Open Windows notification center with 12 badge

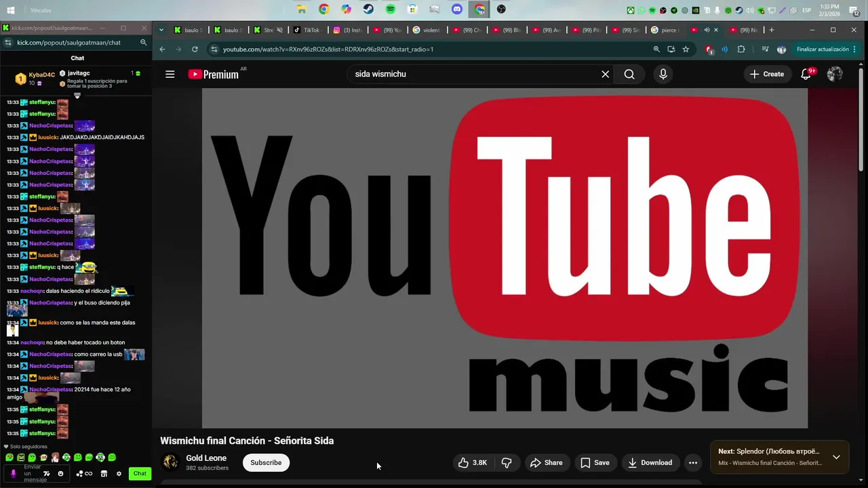pos(854,10)
